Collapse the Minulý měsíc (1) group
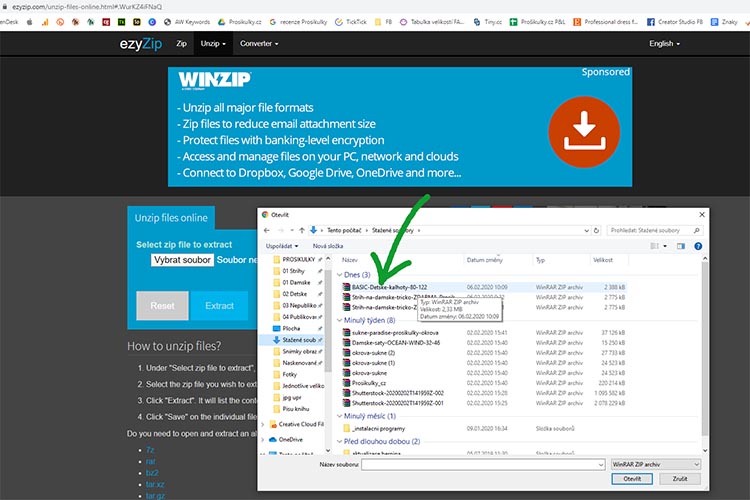 coord(340,416)
